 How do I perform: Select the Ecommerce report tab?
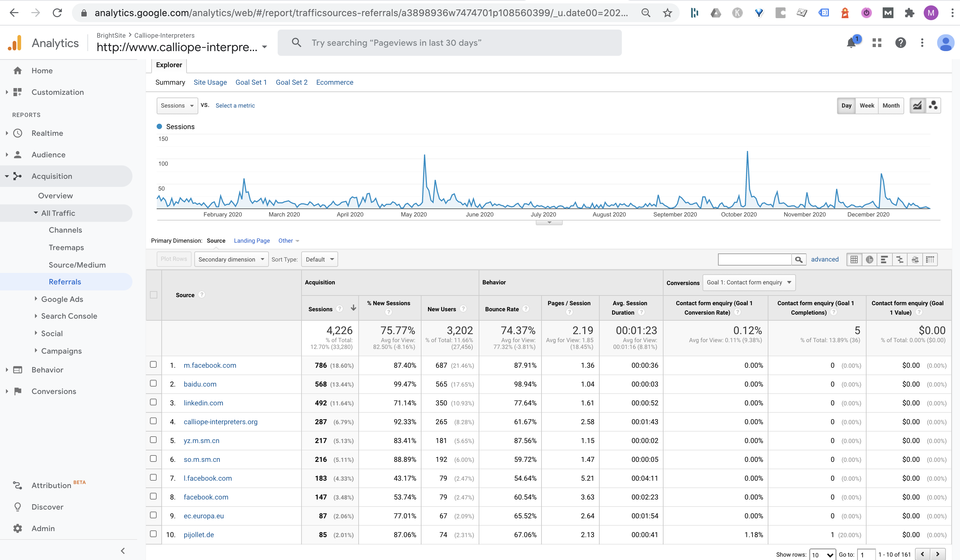point(334,82)
